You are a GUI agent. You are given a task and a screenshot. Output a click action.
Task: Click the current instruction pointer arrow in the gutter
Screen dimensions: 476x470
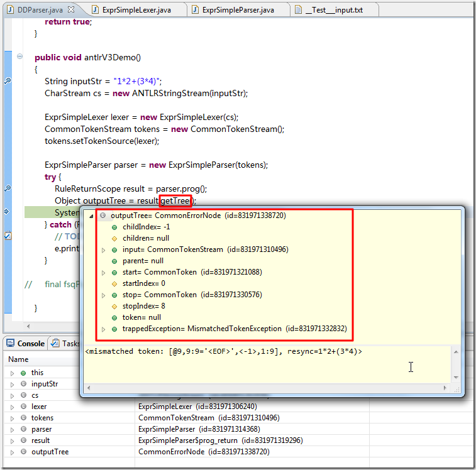(8, 212)
